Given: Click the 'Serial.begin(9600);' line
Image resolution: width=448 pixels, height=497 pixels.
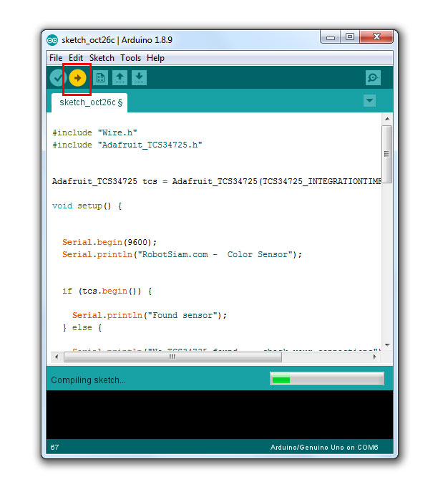Looking at the screenshot, I should tap(109, 242).
